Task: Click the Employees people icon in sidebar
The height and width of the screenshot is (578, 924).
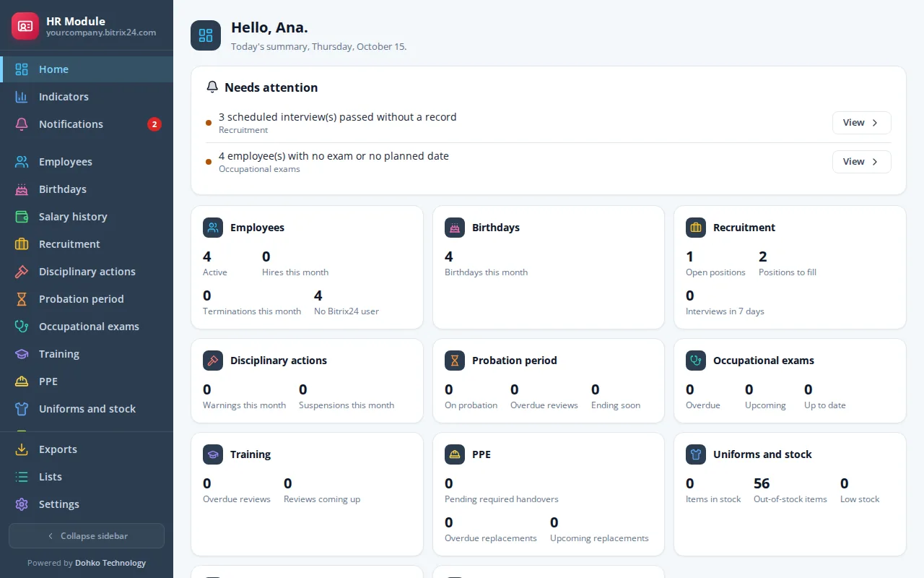Action: pyautogui.click(x=22, y=162)
